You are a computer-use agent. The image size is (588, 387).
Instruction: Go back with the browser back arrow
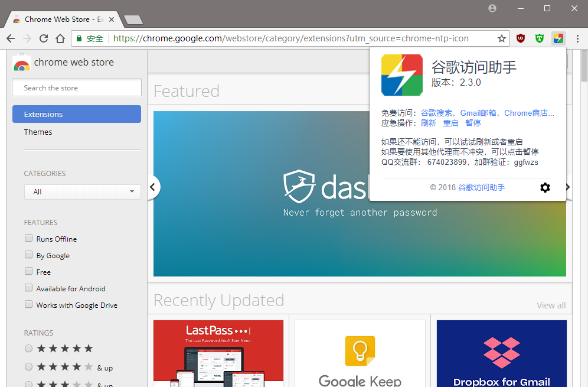pos(11,38)
